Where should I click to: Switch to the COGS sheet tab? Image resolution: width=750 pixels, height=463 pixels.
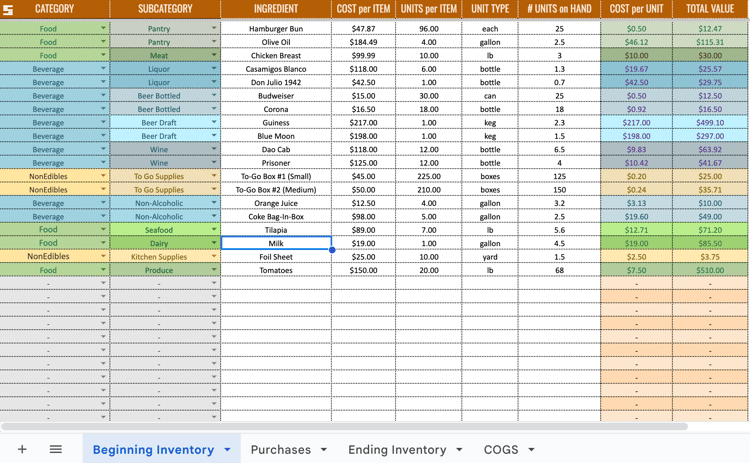tap(501, 450)
